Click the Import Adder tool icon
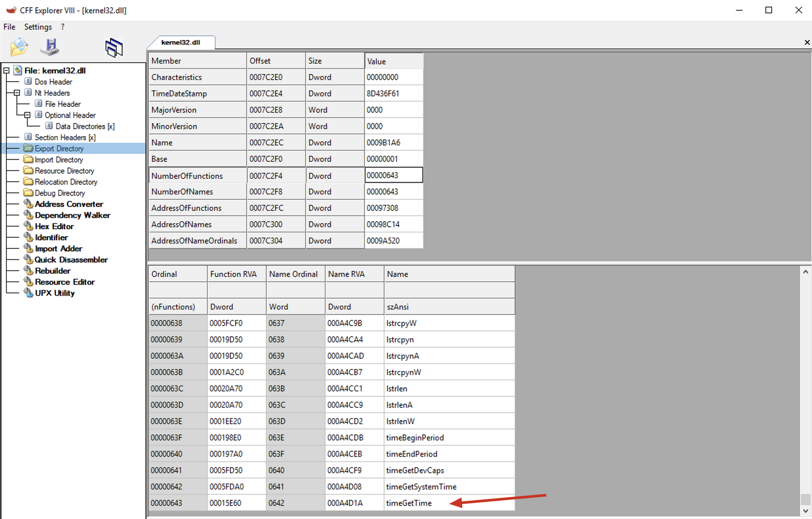This screenshot has width=812, height=519. coord(28,248)
